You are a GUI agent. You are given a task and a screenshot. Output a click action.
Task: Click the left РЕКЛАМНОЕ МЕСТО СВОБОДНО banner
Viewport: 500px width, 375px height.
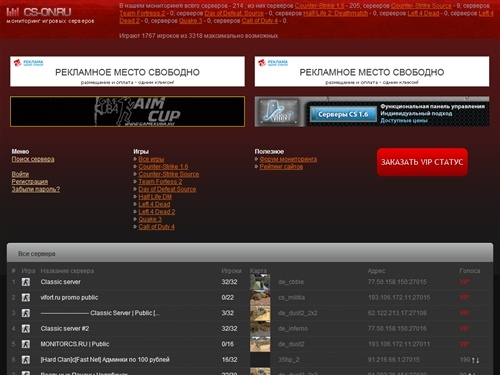click(127, 71)
